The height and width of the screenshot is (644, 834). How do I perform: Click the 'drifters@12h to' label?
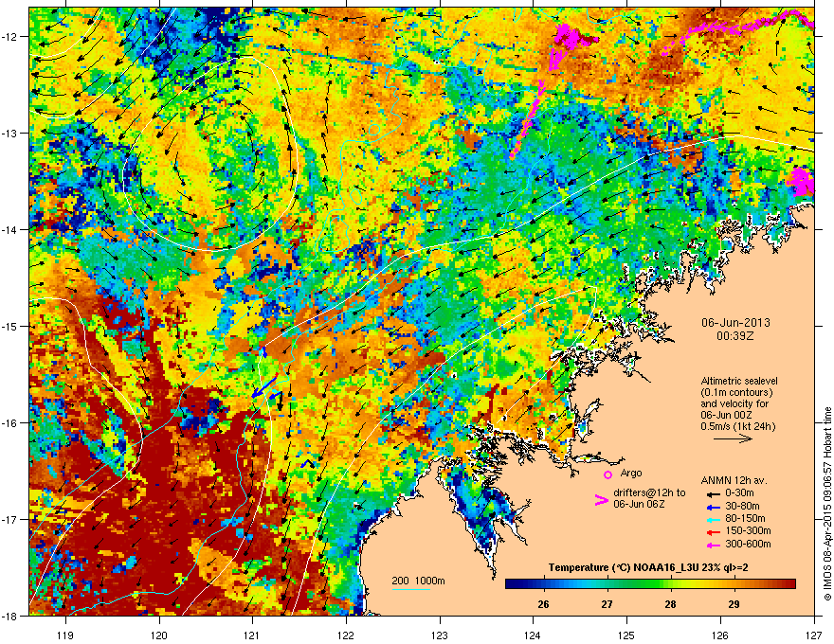coord(649,493)
